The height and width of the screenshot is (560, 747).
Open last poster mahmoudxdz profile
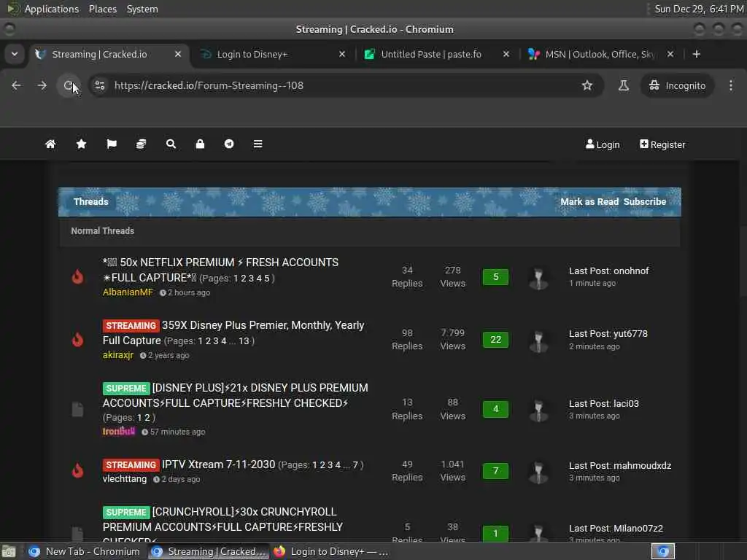642,465
